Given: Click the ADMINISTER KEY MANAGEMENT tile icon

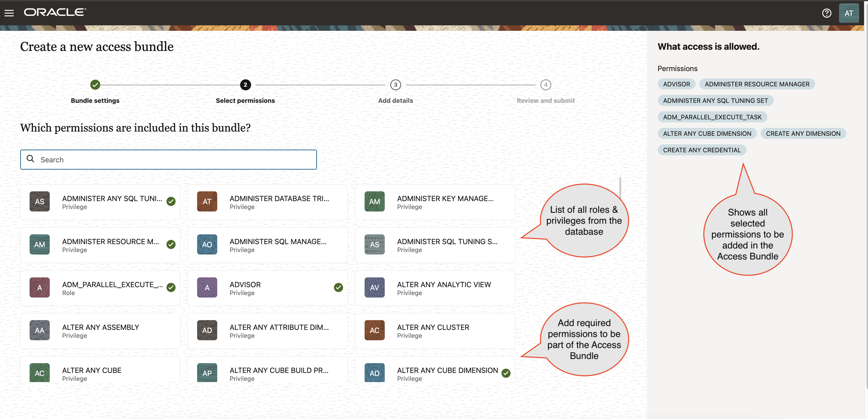Looking at the screenshot, I should [374, 201].
